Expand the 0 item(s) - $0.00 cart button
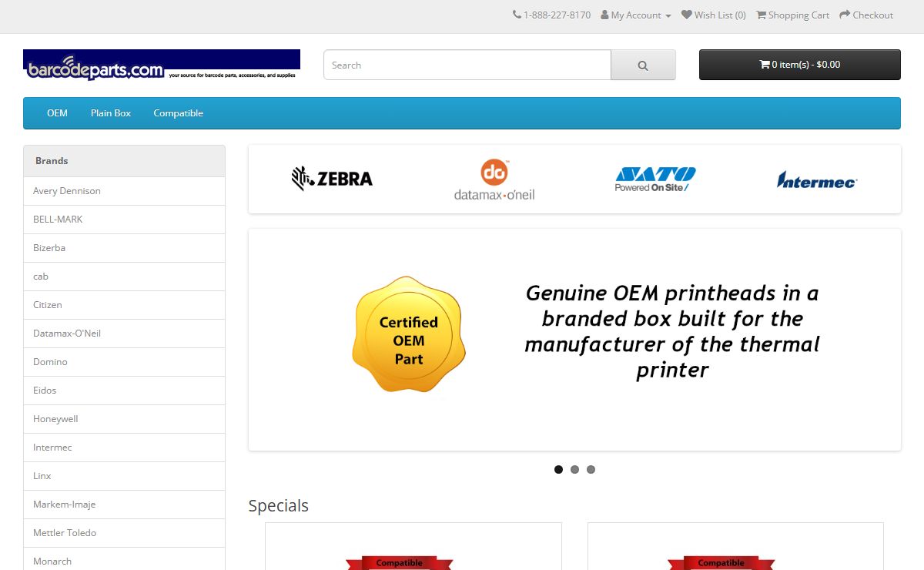Screen dimensions: 924x570 click(800, 65)
